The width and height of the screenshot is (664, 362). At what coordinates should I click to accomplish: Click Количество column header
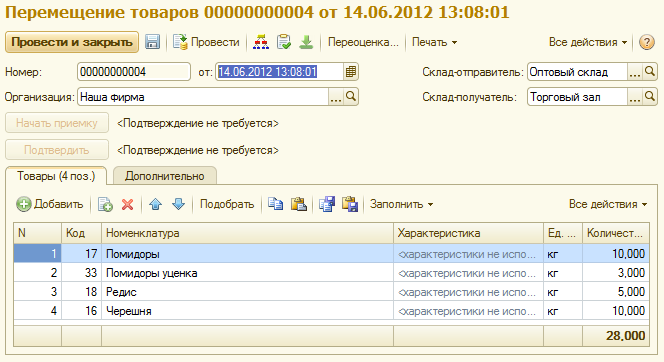(616, 233)
